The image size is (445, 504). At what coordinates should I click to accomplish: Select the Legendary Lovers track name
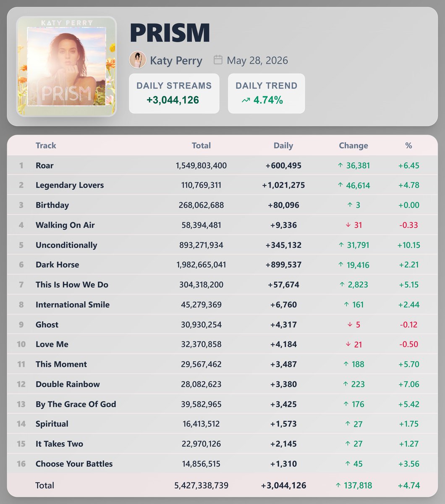(70, 185)
